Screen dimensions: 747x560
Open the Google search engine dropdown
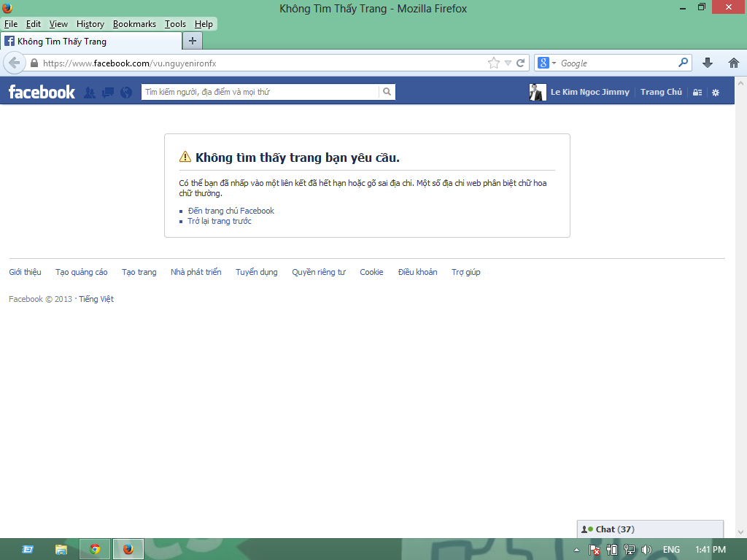click(546, 63)
